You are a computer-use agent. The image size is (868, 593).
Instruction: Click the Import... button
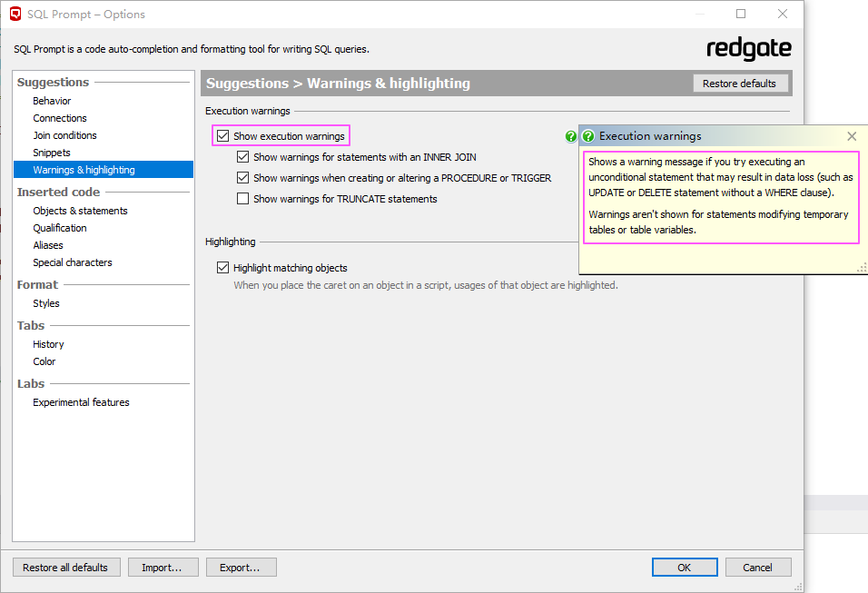pos(163,568)
